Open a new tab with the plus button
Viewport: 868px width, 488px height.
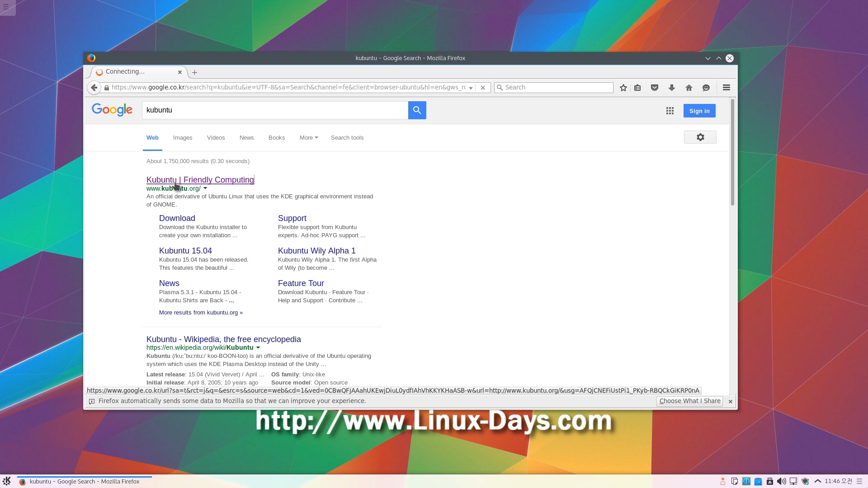[194, 72]
